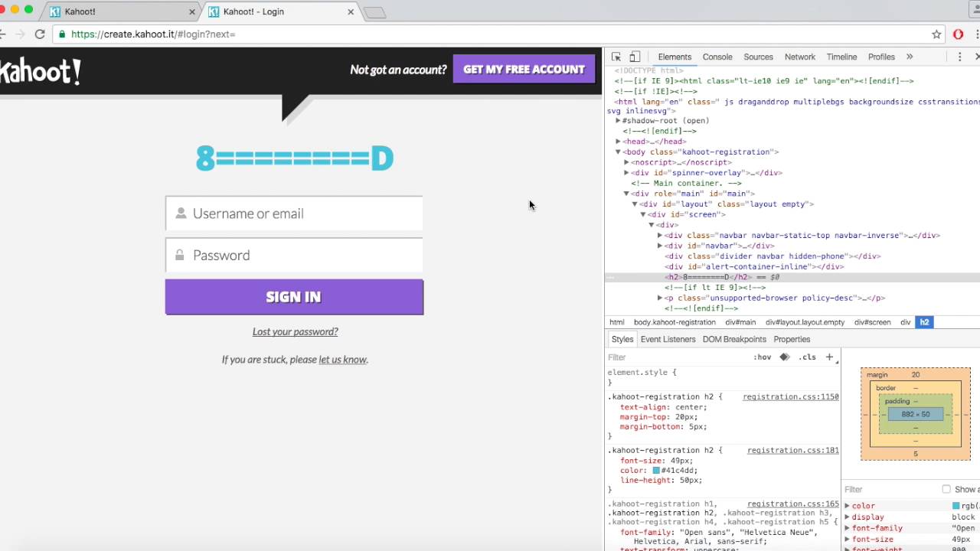This screenshot has width=980, height=551.
Task: Bookmark this page with the star icon
Action: tap(936, 34)
